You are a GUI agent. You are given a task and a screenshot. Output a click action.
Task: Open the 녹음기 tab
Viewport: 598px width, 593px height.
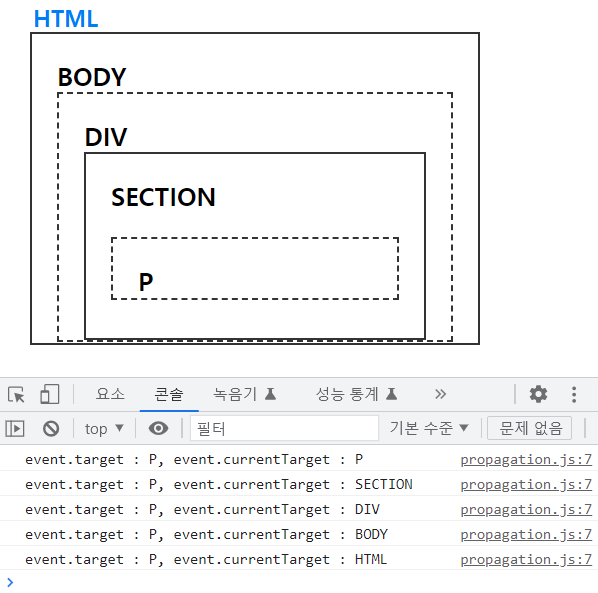pos(244,394)
